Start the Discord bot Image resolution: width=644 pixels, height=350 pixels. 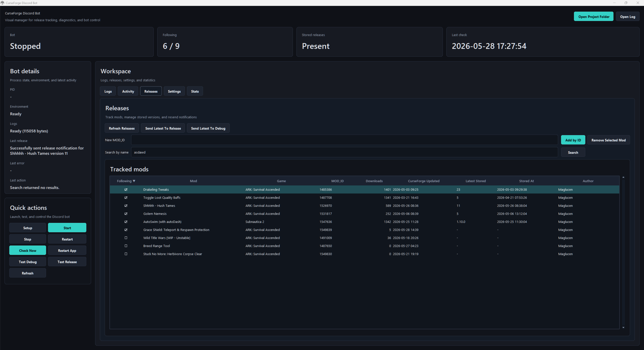coord(67,228)
